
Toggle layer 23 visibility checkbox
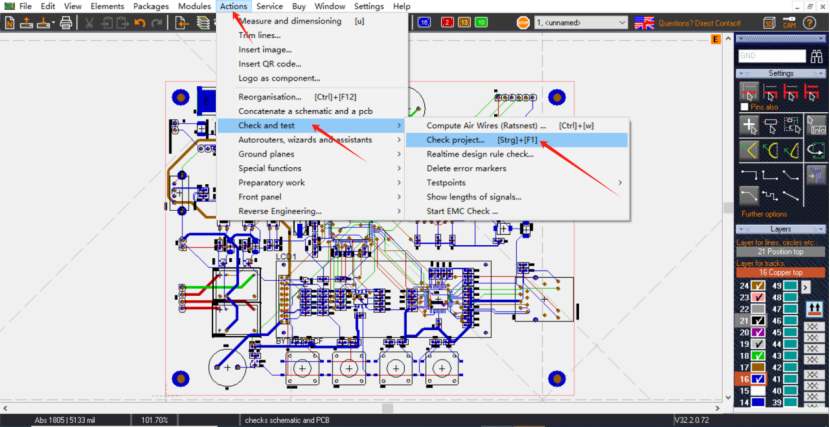tap(758, 297)
